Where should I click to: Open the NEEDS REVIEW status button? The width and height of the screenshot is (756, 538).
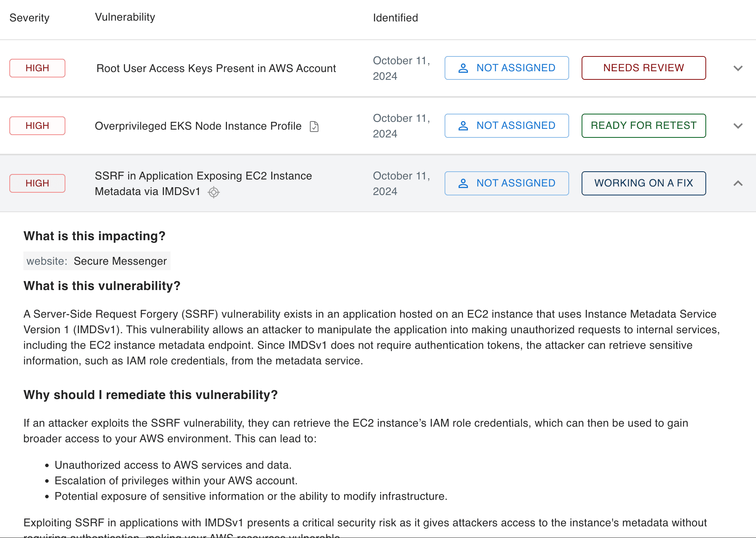click(x=643, y=68)
